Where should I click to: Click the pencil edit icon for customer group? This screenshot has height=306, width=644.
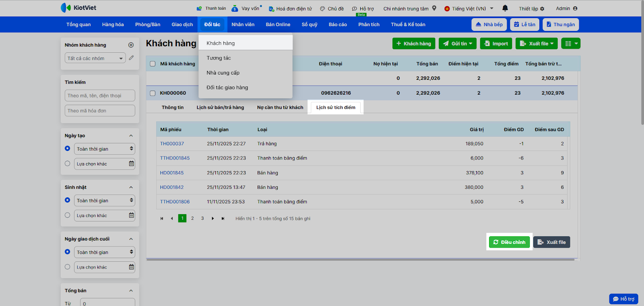coord(131,58)
